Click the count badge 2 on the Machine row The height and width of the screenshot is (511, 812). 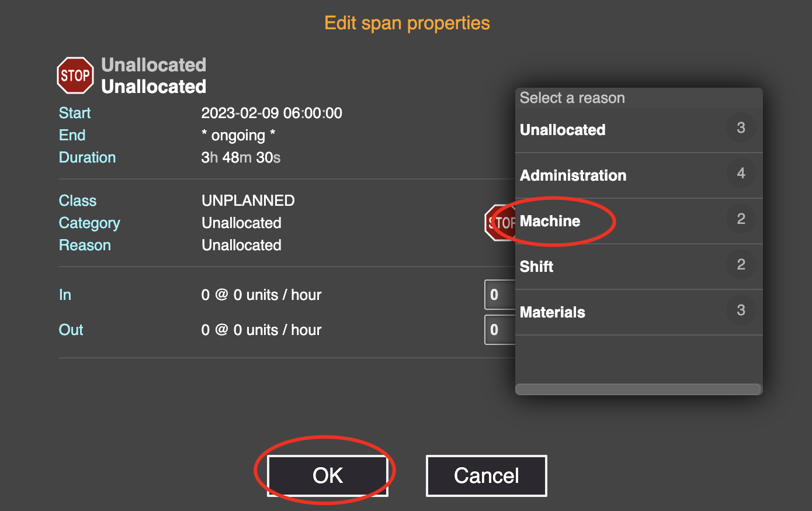pos(741,219)
